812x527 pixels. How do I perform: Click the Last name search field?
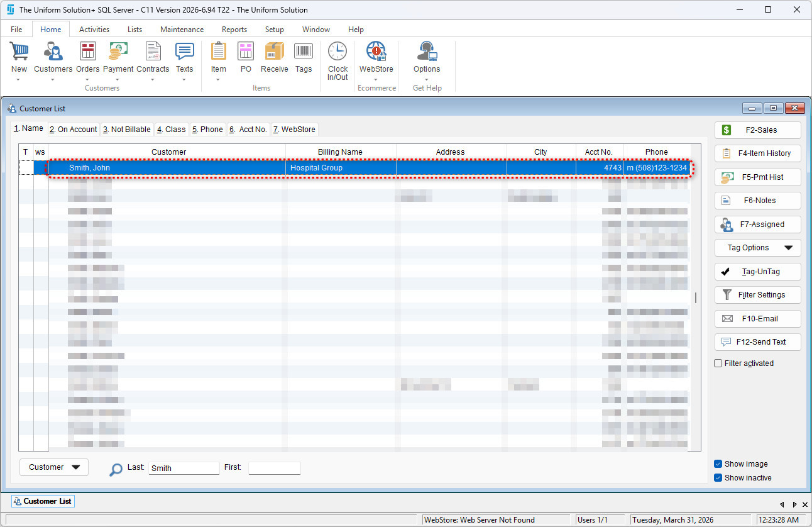184,469
